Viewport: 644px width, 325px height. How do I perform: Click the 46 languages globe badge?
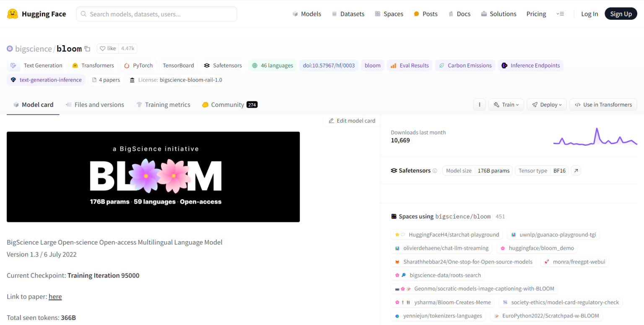click(x=272, y=65)
